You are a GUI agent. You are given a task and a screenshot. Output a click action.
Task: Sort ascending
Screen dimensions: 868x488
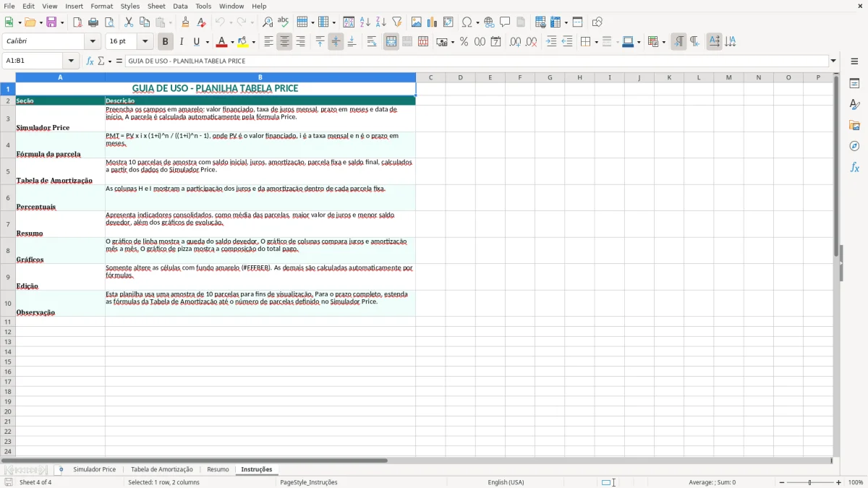365,22
